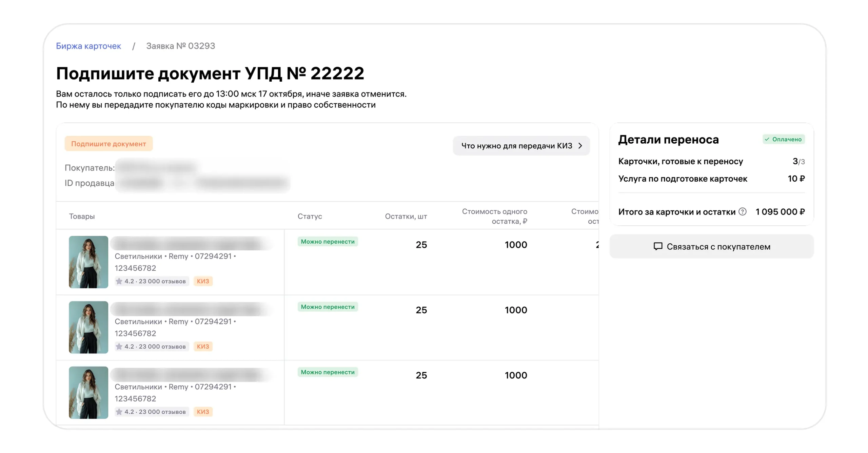Open the third product thumbnail image
This screenshot has width=868, height=453.
click(88, 393)
